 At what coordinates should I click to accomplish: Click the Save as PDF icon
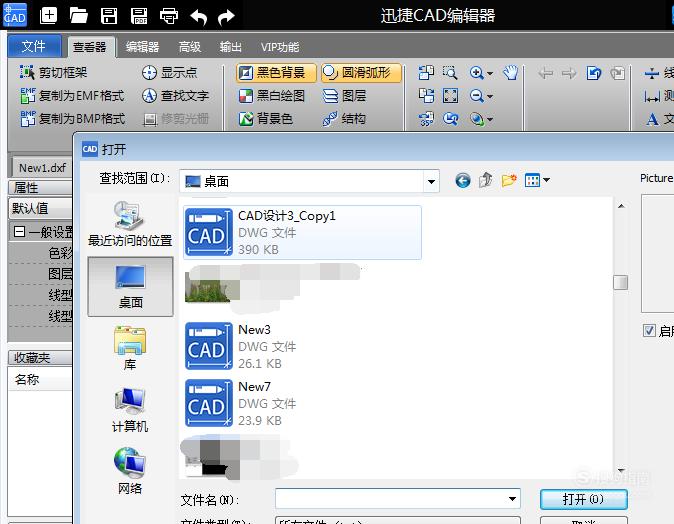click(139, 16)
